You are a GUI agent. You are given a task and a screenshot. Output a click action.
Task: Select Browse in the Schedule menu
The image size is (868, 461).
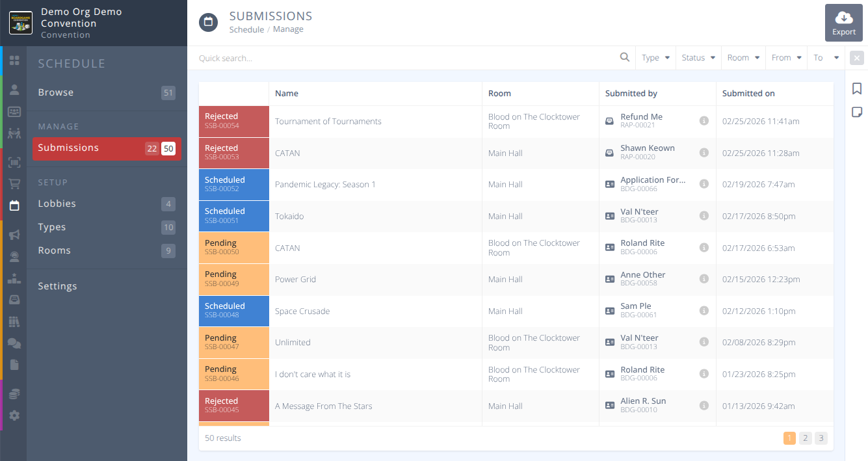click(56, 92)
